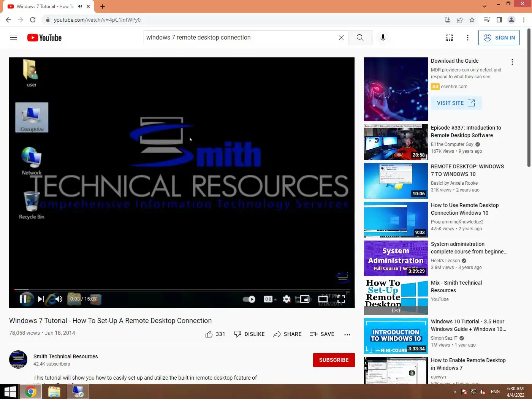Open Windows Start menu
The width and height of the screenshot is (532, 399).
pyautogui.click(x=9, y=391)
